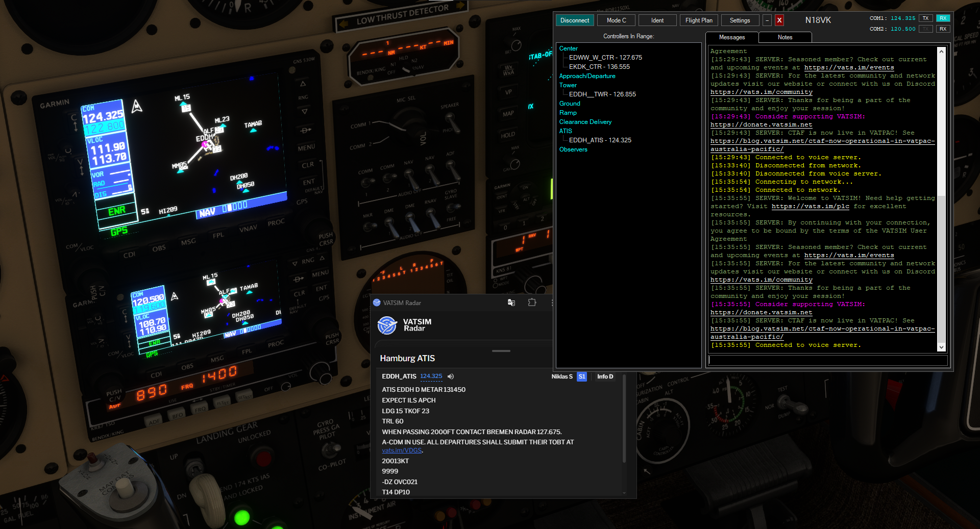Select EDDH_ATIS - 124.325 entry
The width and height of the screenshot is (980, 529).
600,140
